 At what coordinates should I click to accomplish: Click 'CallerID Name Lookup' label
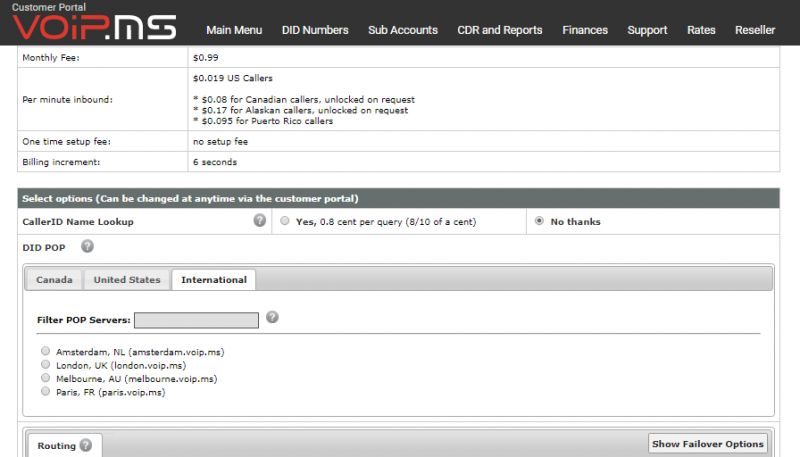tap(78, 221)
